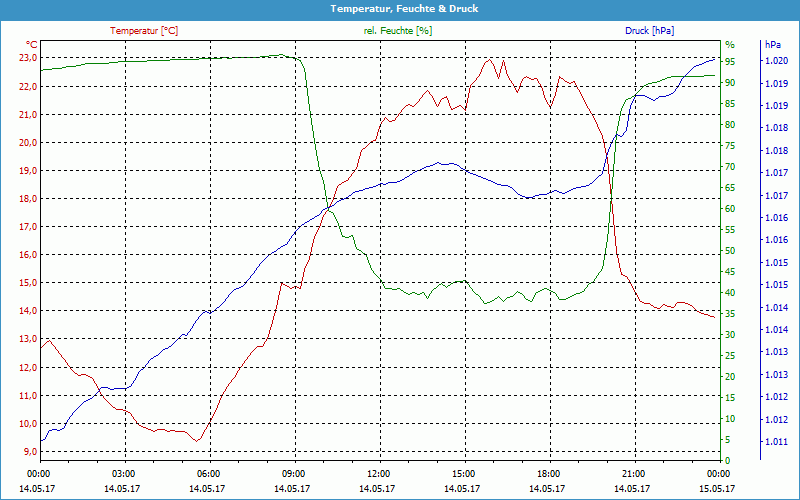Click the blue "1.011" pressure axis value
Image resolution: width=800 pixels, height=500 pixels.
click(776, 442)
